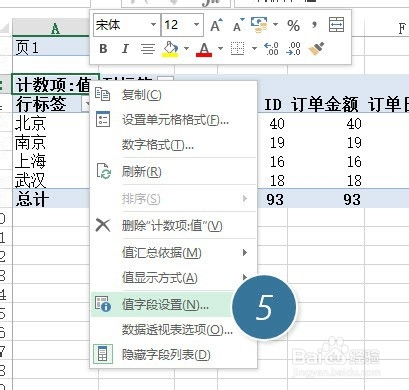Open fill color dropdown arrow
This screenshot has height=390, width=409.
[x=186, y=49]
